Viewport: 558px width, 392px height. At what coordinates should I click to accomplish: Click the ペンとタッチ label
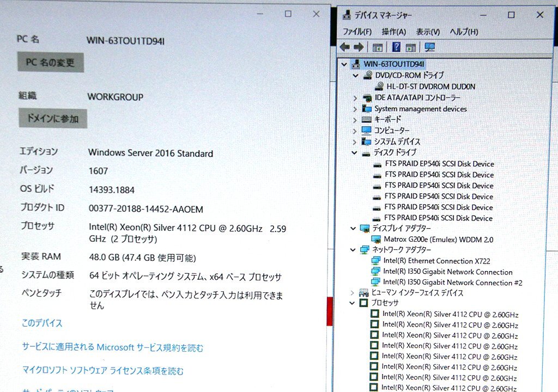[41, 293]
